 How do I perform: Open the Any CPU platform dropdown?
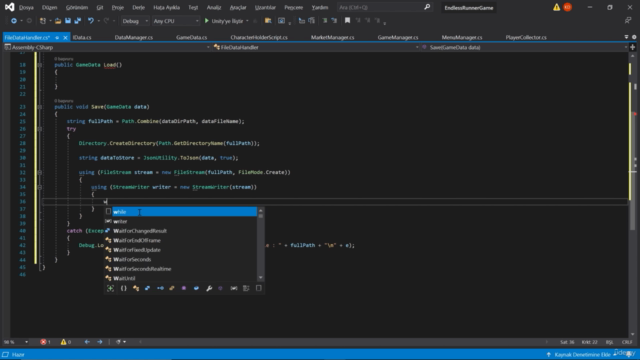pyautogui.click(x=176, y=21)
